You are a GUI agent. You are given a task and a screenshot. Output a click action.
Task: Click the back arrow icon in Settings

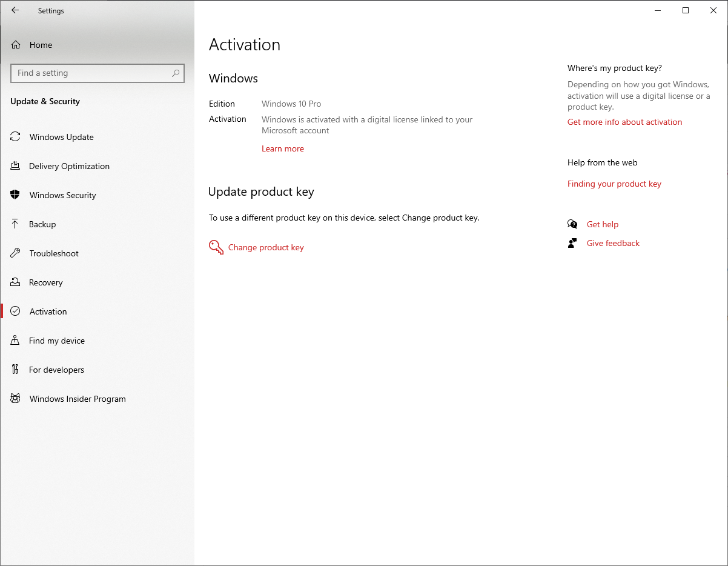coord(15,10)
